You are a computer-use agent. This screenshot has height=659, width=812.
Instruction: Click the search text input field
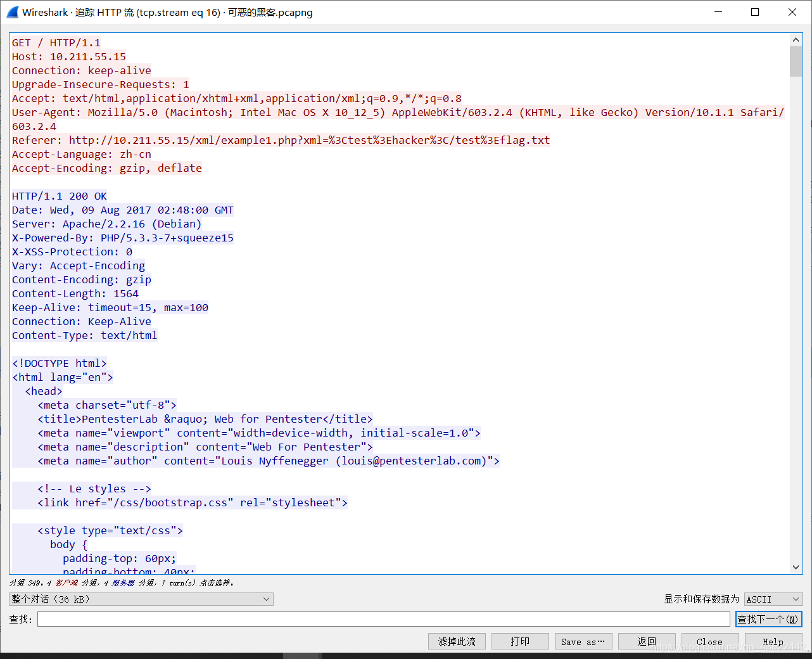point(384,619)
